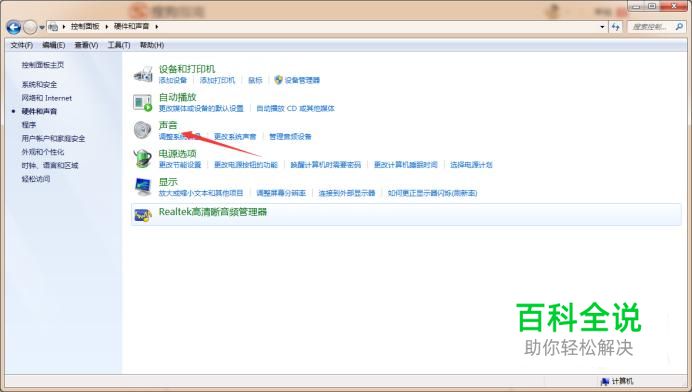692x392 pixels.
Task: Click the refresh icon beside address bar
Action: (x=615, y=27)
